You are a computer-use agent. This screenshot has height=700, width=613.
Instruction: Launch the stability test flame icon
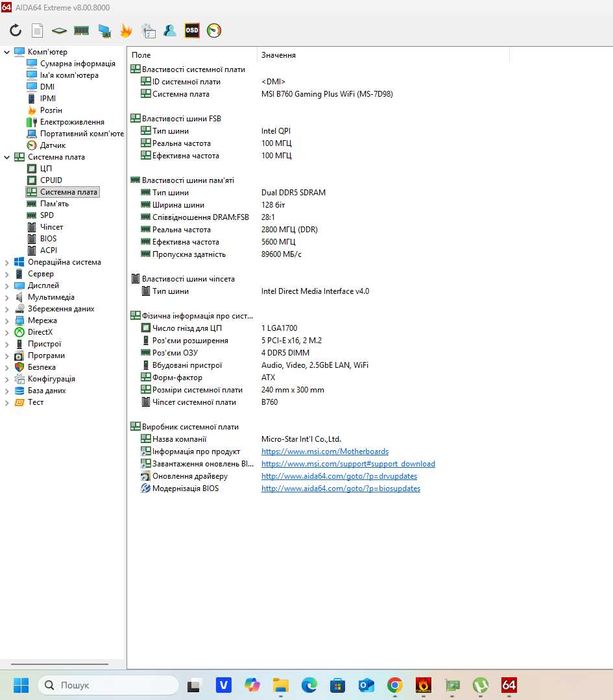coord(126,31)
